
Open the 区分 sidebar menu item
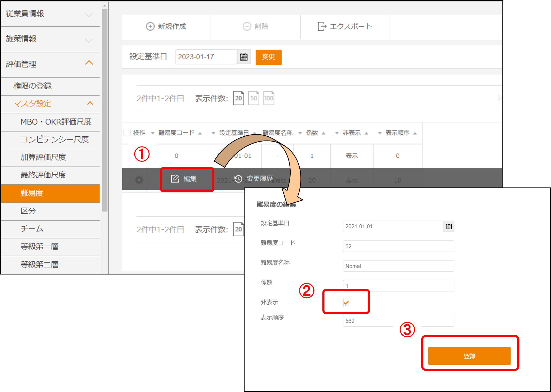pos(28,211)
